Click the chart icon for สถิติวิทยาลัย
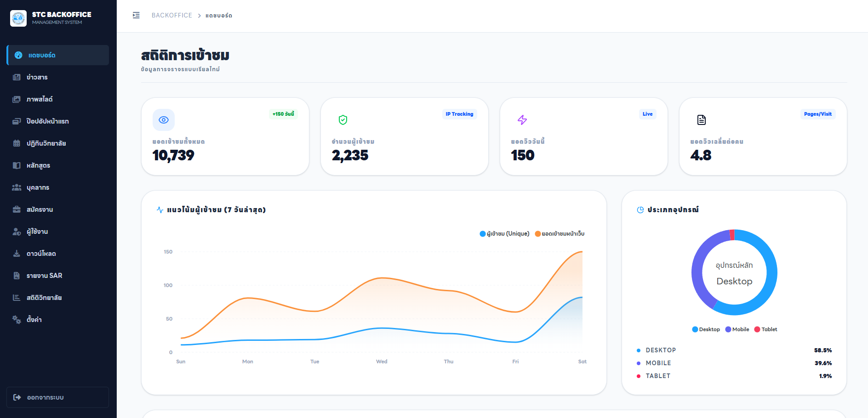Screen dimensions: 868x418 [x=17, y=298]
